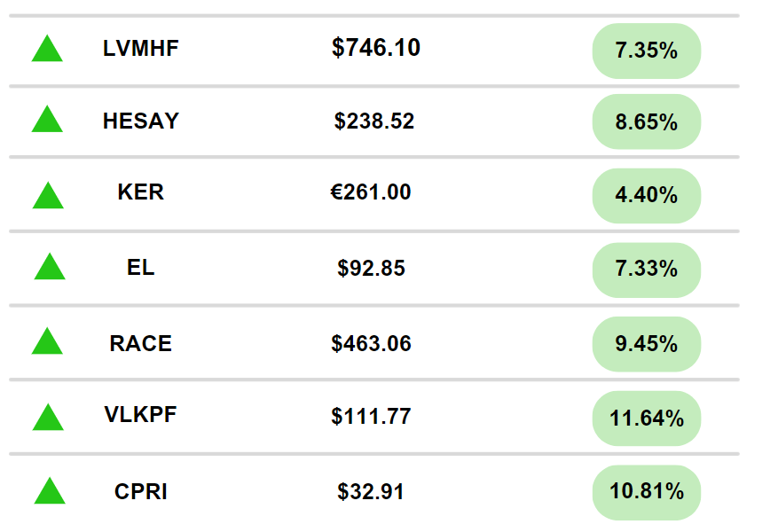Select the 10.81% gain badge

(647, 492)
